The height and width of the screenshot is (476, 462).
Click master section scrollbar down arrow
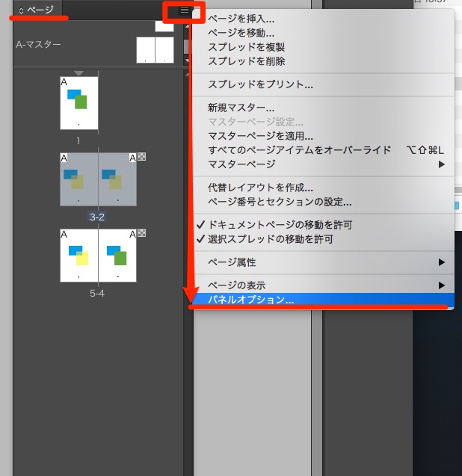pyautogui.click(x=187, y=61)
